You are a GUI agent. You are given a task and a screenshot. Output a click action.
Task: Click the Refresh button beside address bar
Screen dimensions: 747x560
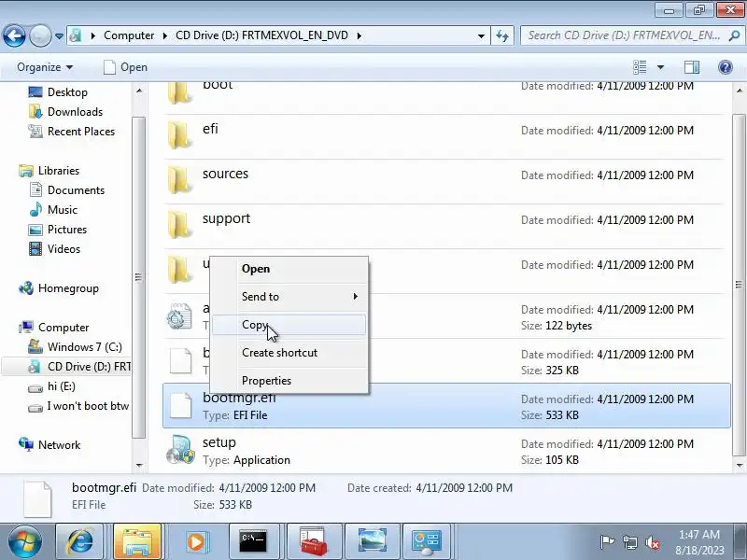tap(502, 35)
